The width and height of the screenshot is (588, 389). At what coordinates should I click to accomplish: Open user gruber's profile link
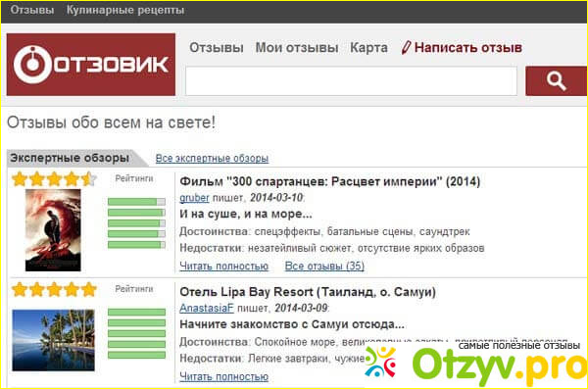tap(194, 198)
